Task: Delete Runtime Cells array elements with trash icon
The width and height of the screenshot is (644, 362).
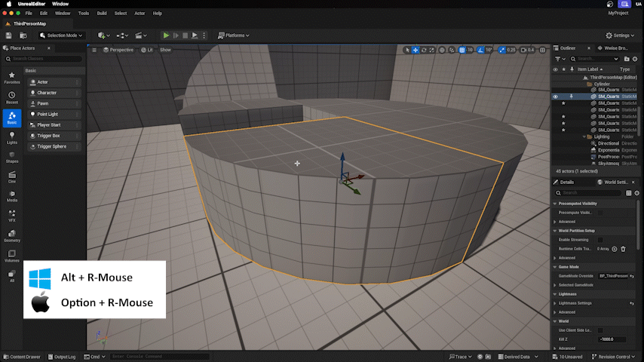Action: (x=623, y=248)
